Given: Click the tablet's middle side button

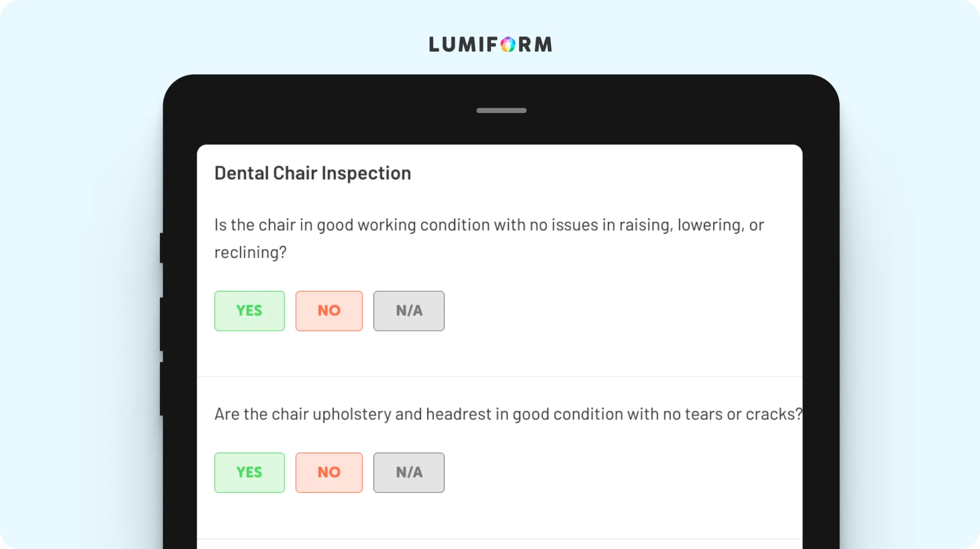Looking at the screenshot, I should coord(162,324).
